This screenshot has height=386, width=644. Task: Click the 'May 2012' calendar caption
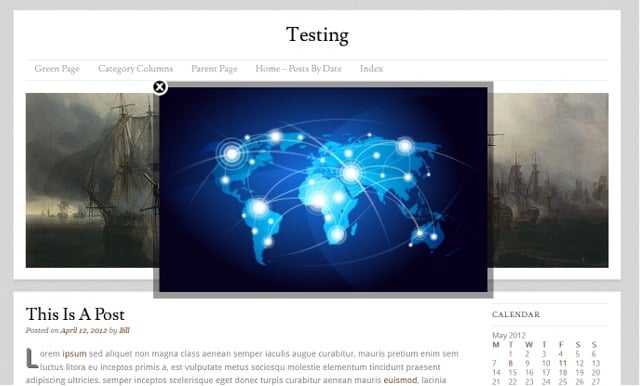509,335
